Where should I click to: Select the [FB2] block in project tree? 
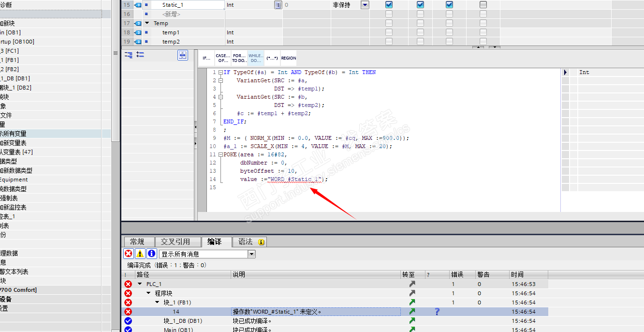[10, 69]
